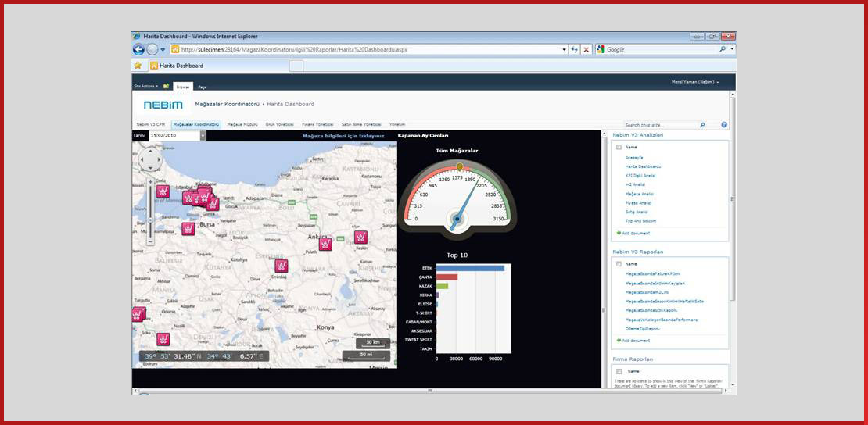Open the KPI Dipli Analizi link
Image resolution: width=868 pixels, height=425 pixels.
pos(640,176)
